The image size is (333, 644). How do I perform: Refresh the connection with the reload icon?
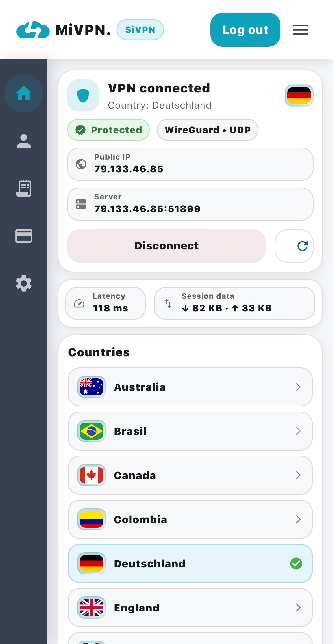tap(294, 246)
